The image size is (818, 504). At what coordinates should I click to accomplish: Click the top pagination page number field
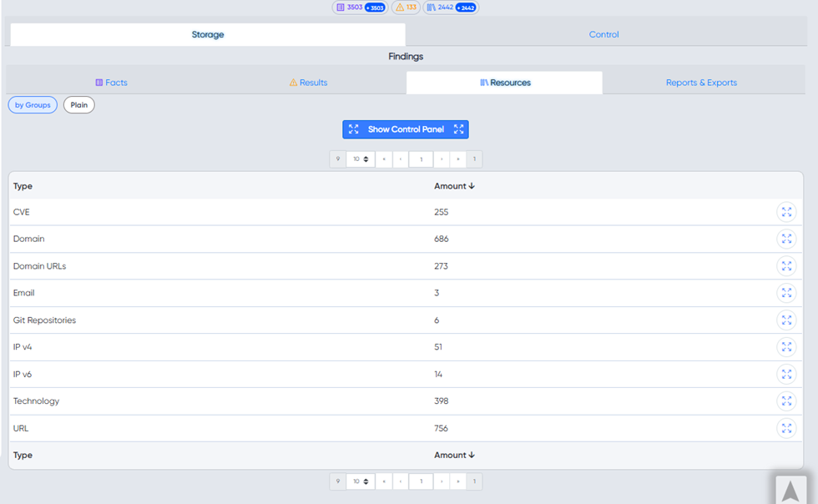421,159
